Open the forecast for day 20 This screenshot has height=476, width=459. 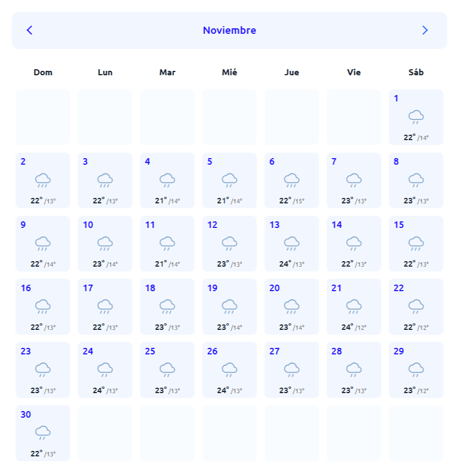(291, 307)
